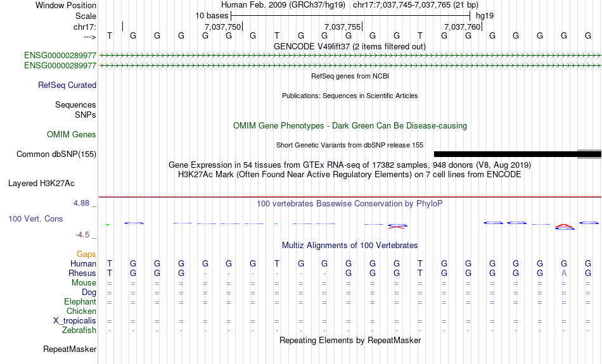Click the 100 Vert. Cons track label
Screen dimensions: 602x364
(35, 218)
